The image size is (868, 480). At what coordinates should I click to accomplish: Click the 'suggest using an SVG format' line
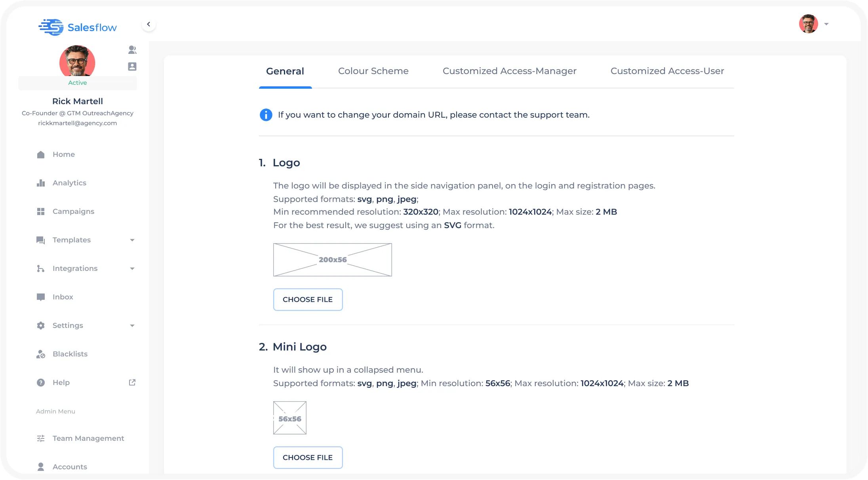384,225
